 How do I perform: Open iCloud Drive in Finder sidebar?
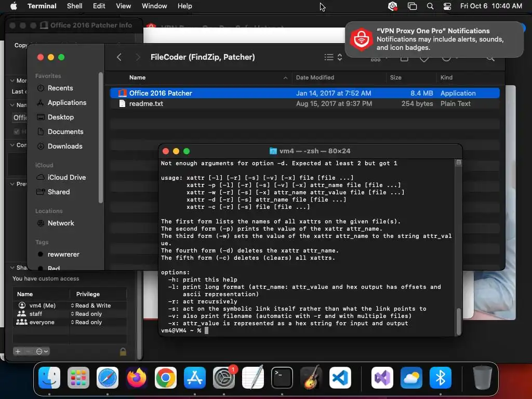tap(66, 178)
